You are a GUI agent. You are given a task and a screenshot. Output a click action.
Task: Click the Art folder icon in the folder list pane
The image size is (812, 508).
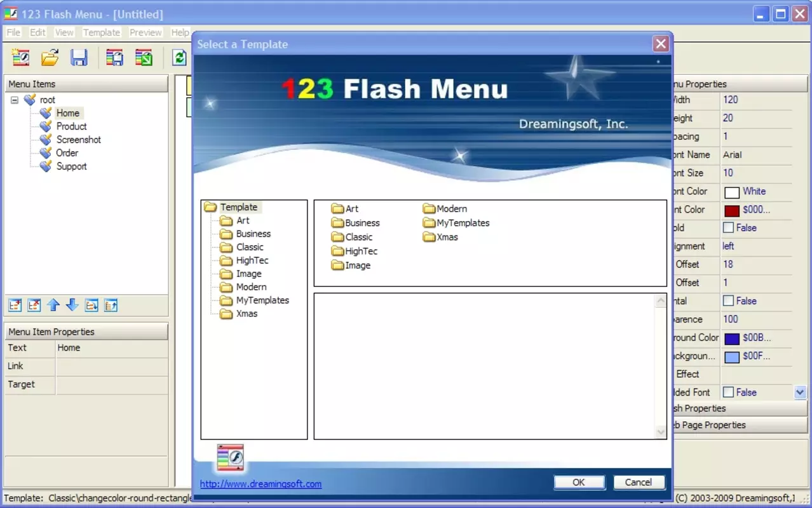click(337, 208)
